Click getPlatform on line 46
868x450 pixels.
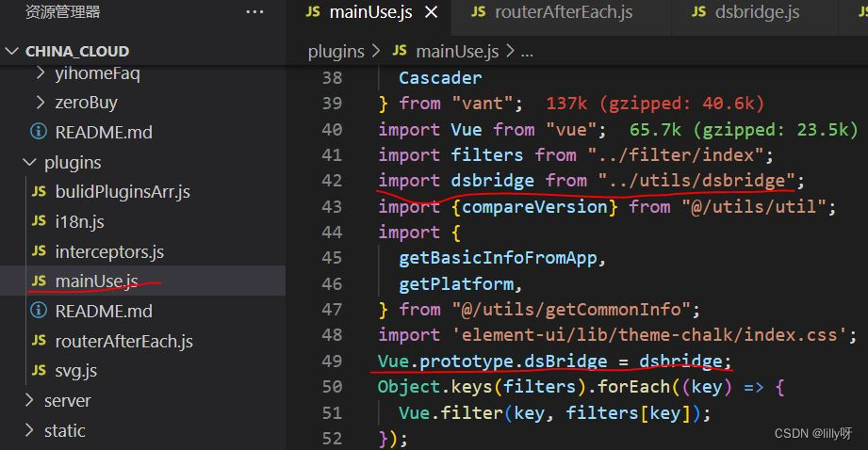tap(456, 284)
